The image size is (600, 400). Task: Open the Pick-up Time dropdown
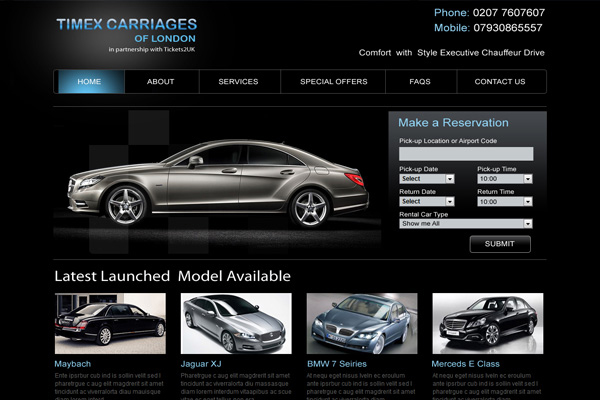(x=505, y=179)
